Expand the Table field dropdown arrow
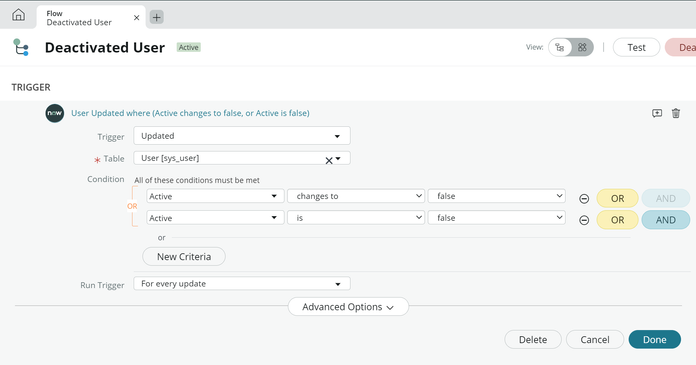The height and width of the screenshot is (365, 696). point(338,159)
